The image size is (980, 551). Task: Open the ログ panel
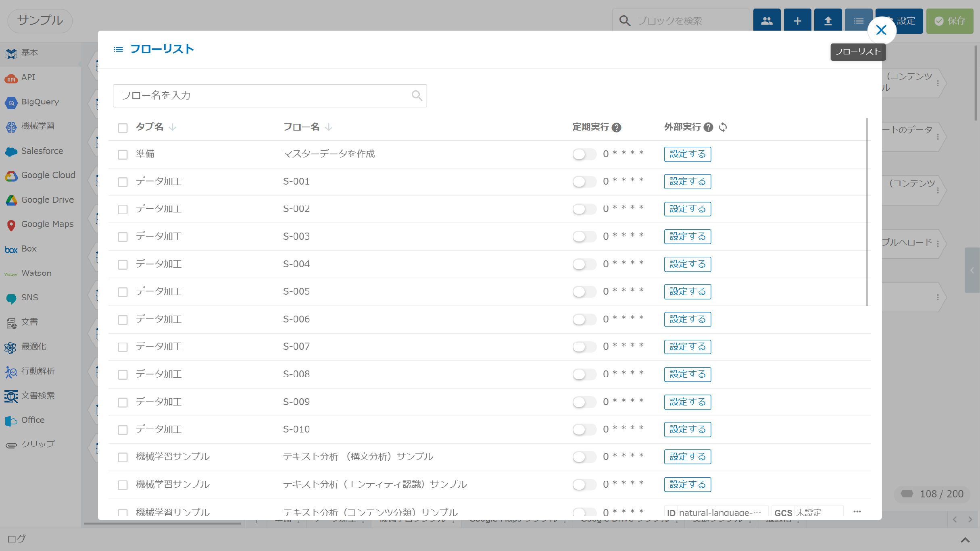[x=17, y=539]
